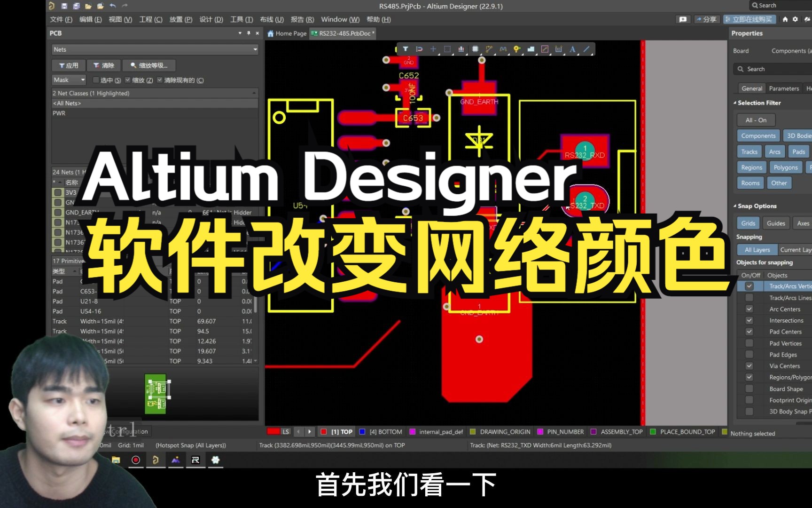Image resolution: width=812 pixels, height=508 pixels.
Task: Open the place component tool
Action: tap(475, 49)
